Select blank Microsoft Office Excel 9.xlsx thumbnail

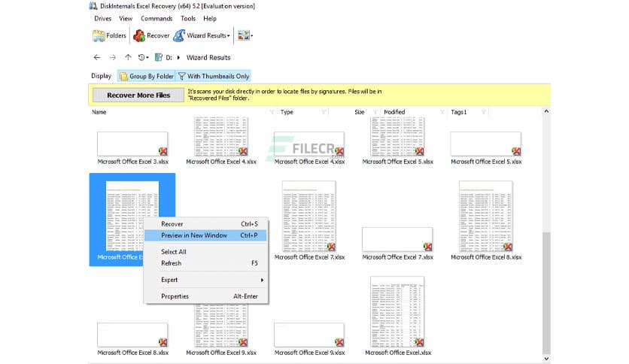click(x=309, y=335)
